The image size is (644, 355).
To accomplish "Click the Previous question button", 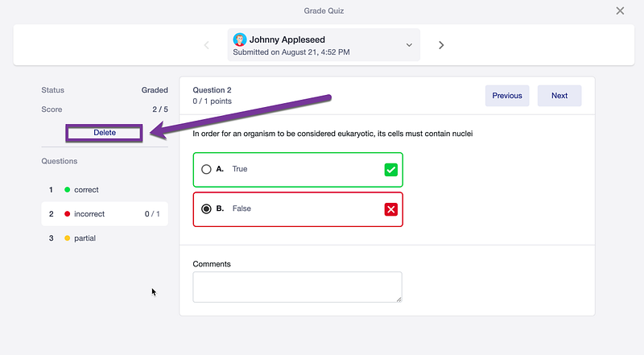I will [x=507, y=96].
